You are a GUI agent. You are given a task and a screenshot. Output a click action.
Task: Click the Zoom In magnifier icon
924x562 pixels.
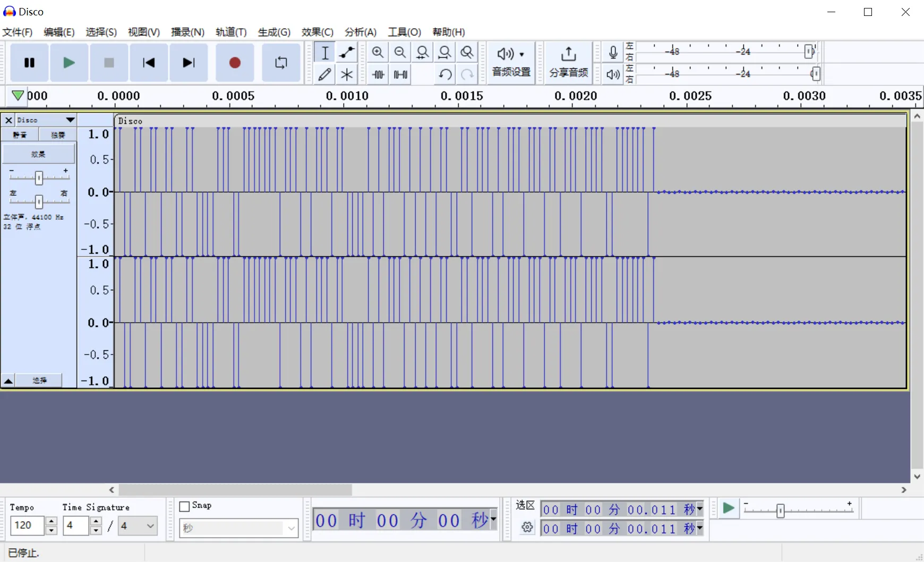378,53
